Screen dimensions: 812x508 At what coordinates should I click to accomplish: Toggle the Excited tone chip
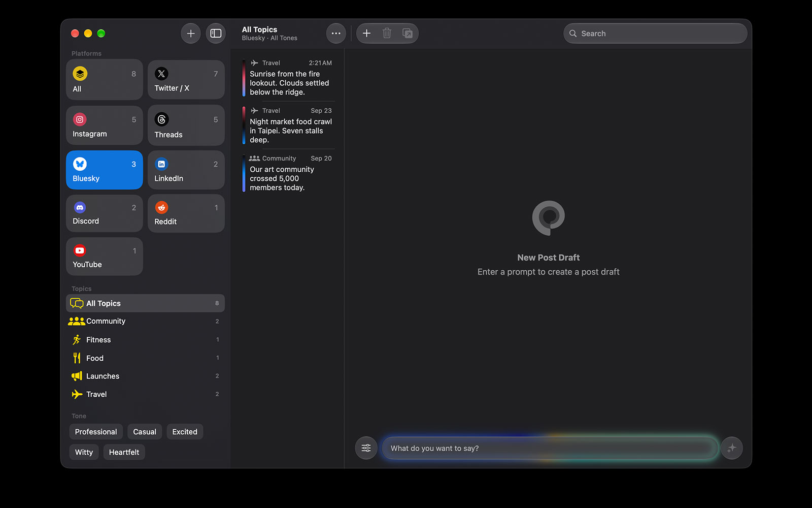185,432
